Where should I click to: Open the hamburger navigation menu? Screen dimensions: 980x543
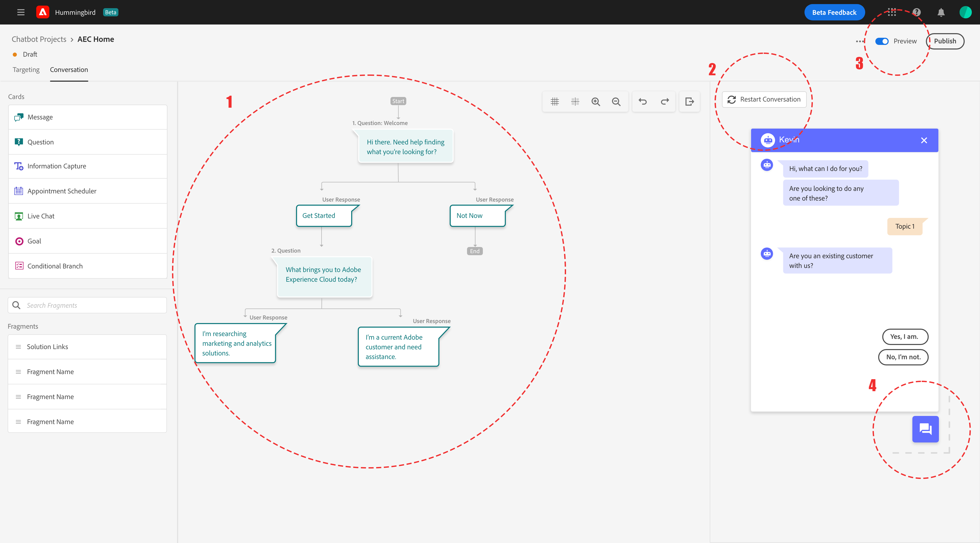click(x=21, y=12)
